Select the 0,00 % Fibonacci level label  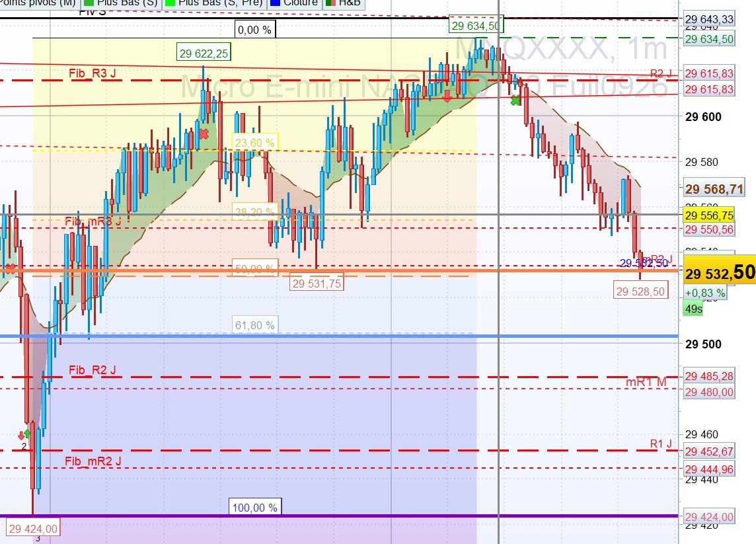coord(255,30)
